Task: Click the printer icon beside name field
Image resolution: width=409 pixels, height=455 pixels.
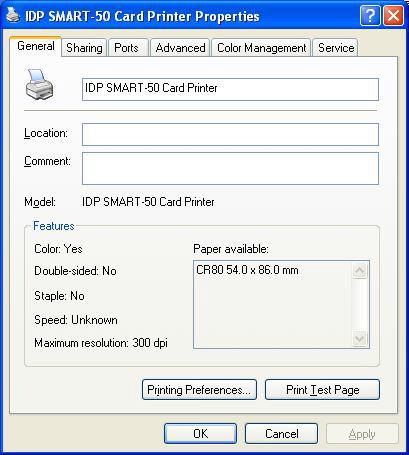Action: (39, 85)
